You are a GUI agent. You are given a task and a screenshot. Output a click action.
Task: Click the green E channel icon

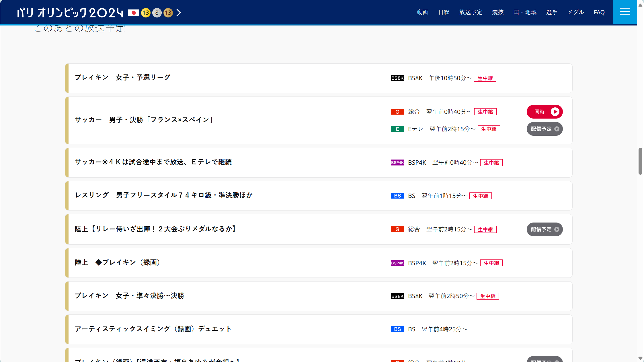tap(397, 129)
